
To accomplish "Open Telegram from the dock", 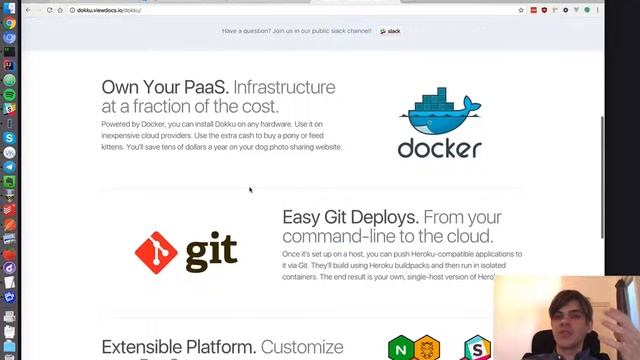I will pyautogui.click(x=9, y=167).
